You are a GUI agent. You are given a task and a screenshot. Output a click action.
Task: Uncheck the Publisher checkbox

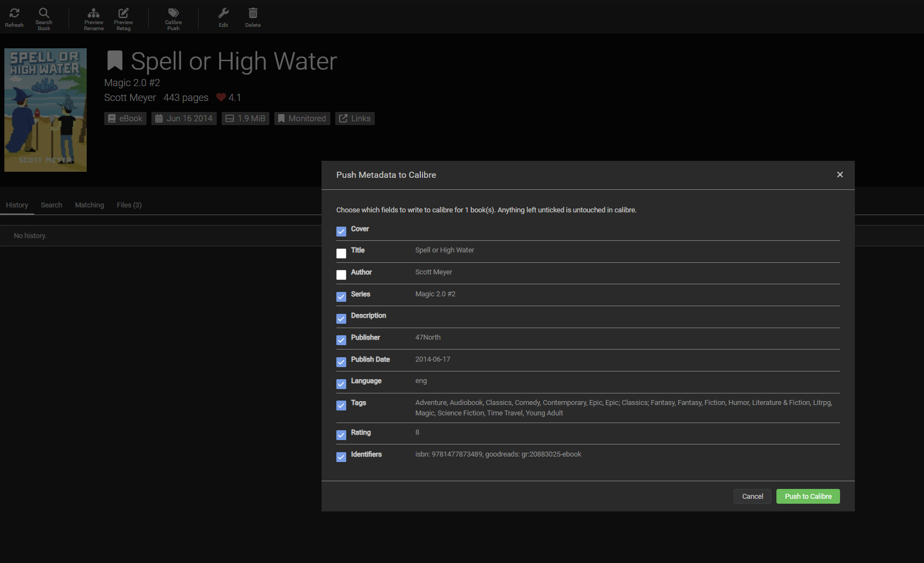[341, 340]
